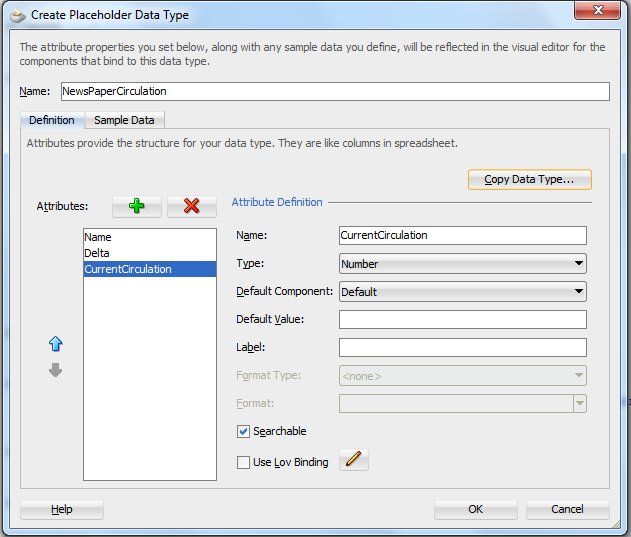Click the green plus add attribute icon

pos(137,206)
